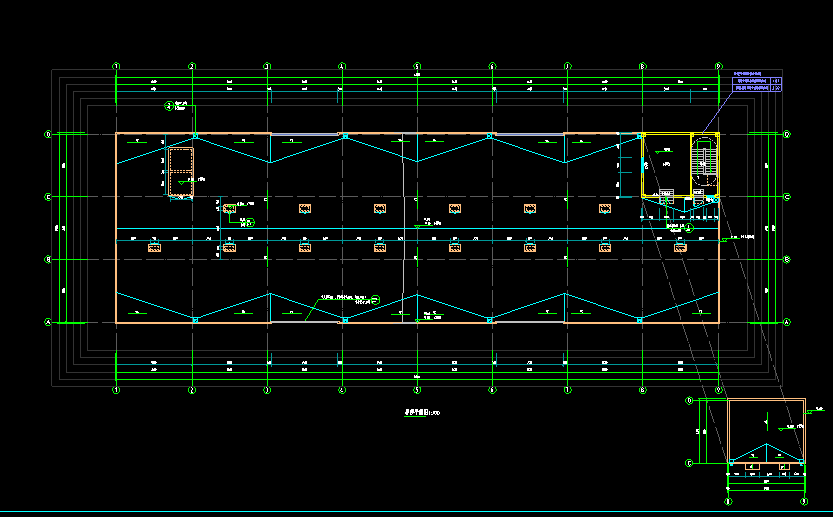This screenshot has width=833, height=517.
Task: Pick axis bubble C on main plan's right side
Action: point(786,197)
